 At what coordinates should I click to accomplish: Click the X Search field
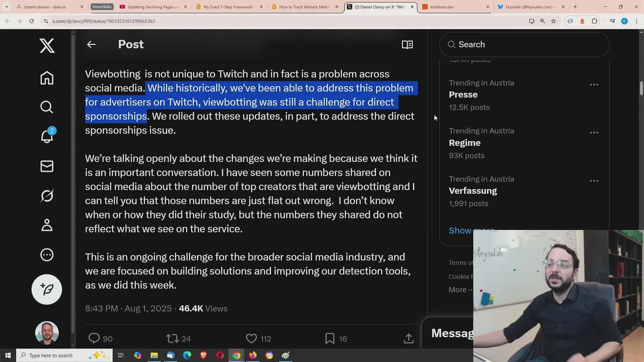524,44
